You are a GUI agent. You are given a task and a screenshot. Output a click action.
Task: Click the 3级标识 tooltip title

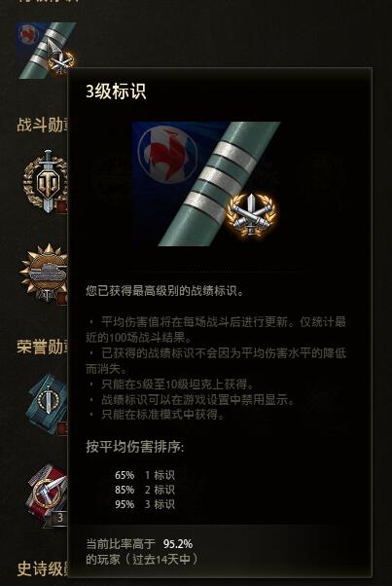tap(116, 92)
